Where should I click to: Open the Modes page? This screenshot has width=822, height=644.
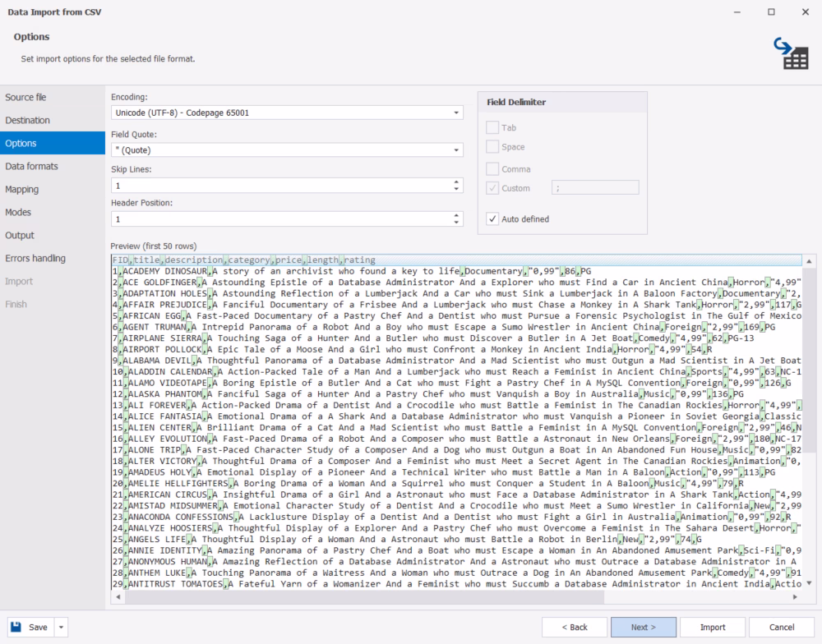click(53, 212)
